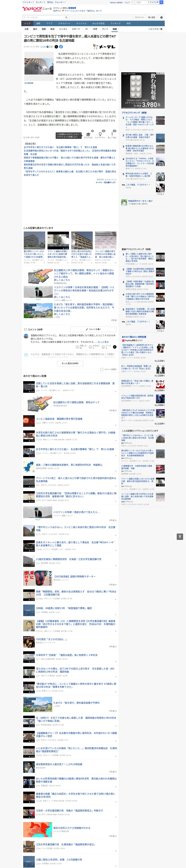
Task: Open the エキスパート navigation tab
Action: [64, 24]
